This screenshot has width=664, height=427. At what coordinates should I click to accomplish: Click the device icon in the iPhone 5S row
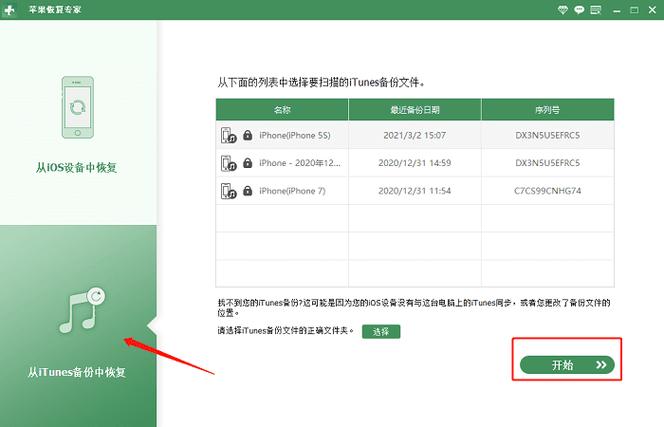tap(229, 135)
